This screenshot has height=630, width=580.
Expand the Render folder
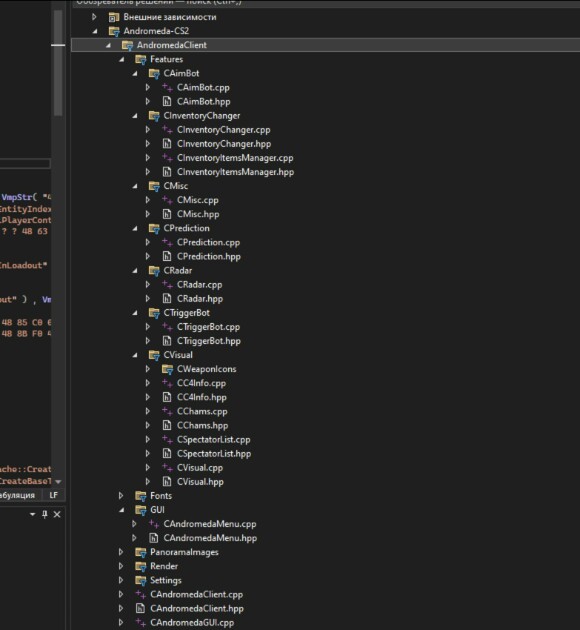[x=121, y=566]
